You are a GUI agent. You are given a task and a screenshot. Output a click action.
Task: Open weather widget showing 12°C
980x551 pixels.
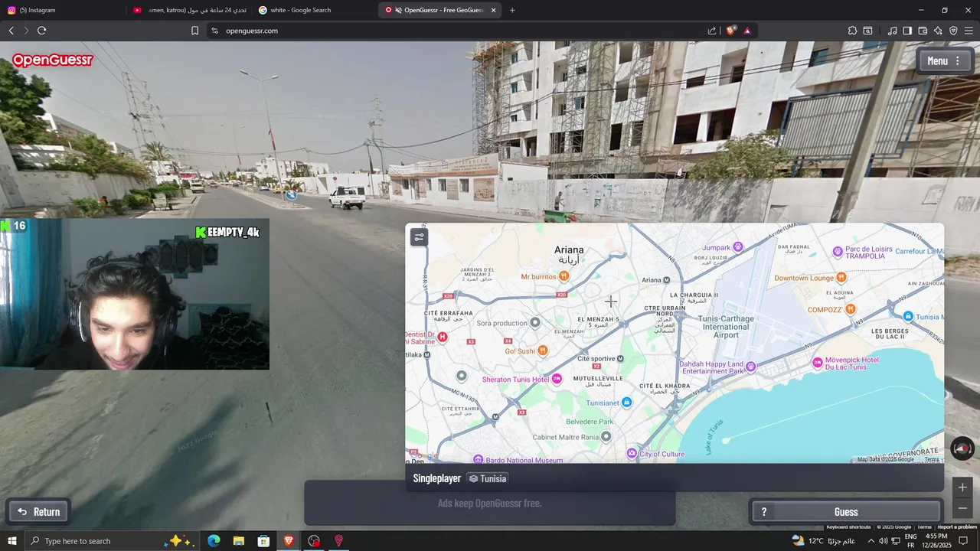click(x=823, y=541)
